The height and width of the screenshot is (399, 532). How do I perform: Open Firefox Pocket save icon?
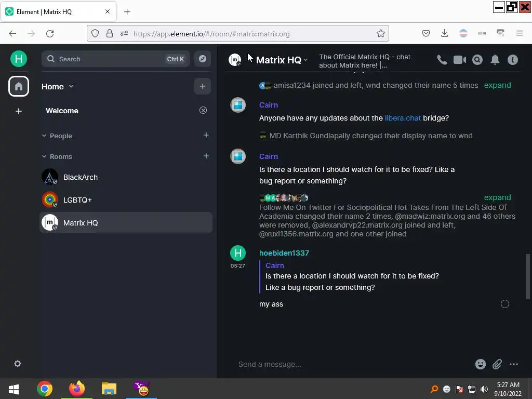coord(426,33)
